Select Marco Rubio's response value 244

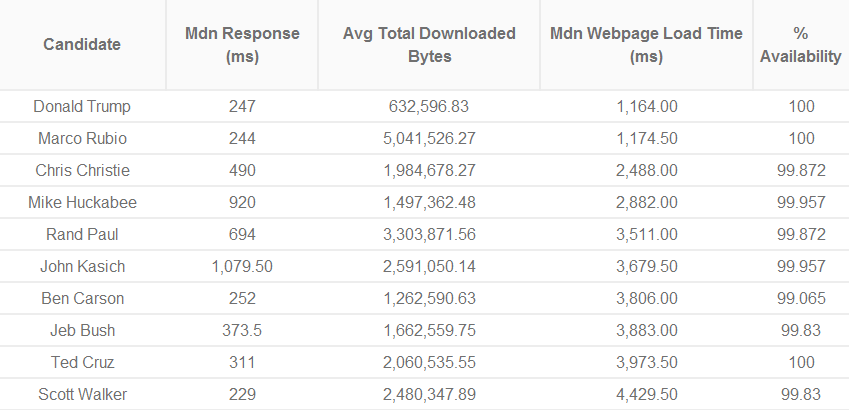pos(242,138)
